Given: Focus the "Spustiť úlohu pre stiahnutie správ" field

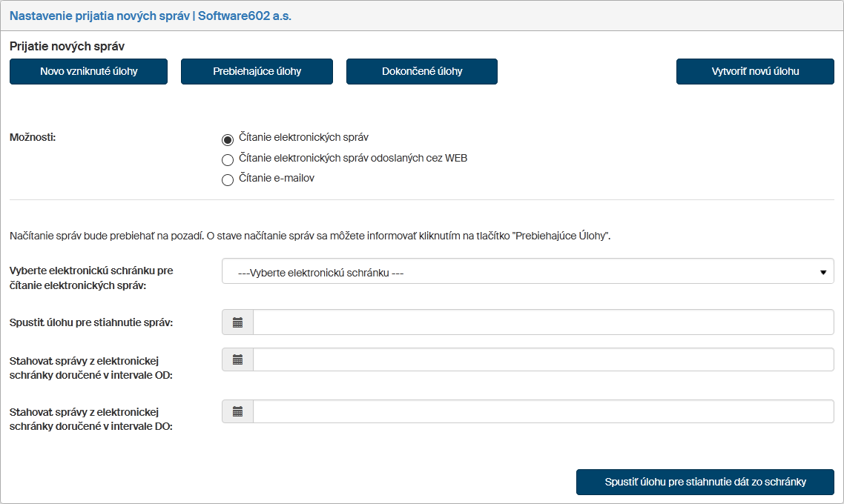Looking at the screenshot, I should (543, 322).
